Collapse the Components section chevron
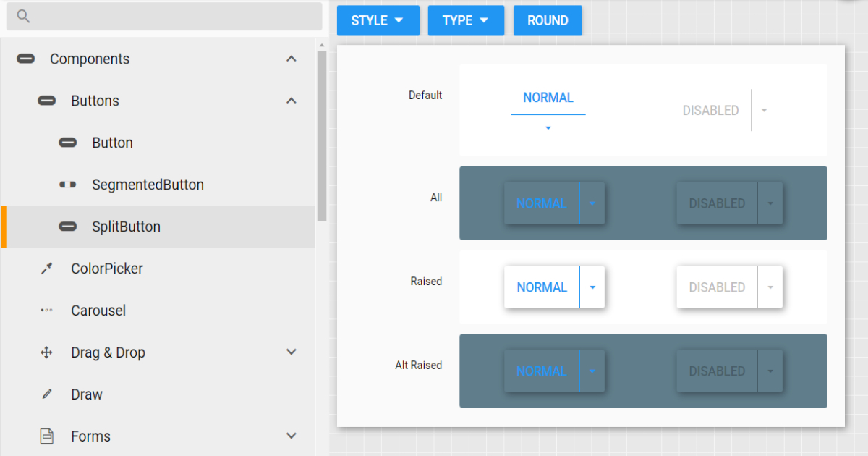The height and width of the screenshot is (456, 868). (292, 59)
